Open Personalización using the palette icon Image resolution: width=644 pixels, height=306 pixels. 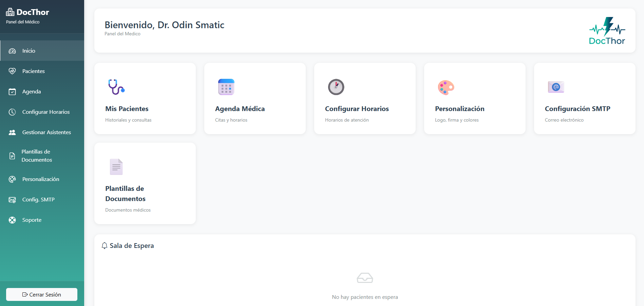(x=12, y=179)
